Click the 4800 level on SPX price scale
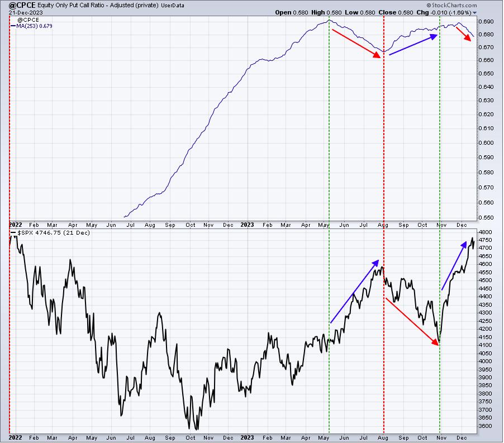 pyautogui.click(x=485, y=232)
